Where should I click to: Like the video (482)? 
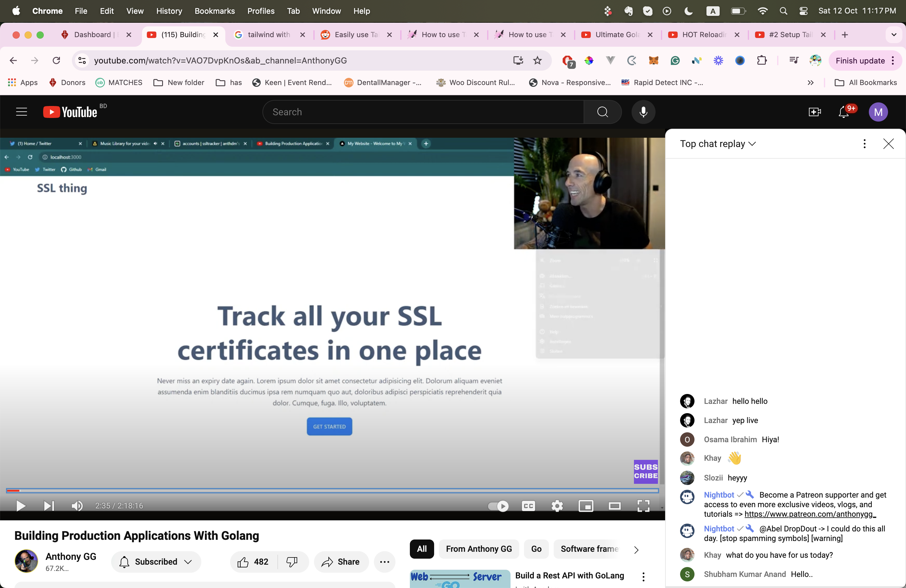253,561
